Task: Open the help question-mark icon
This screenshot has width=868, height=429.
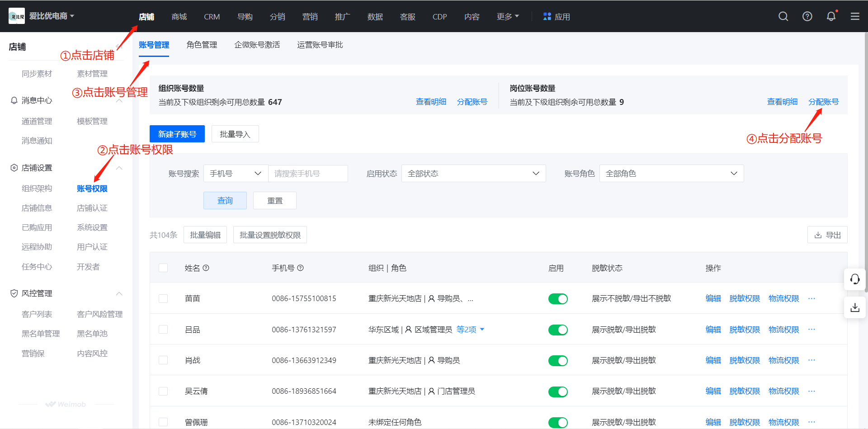Action: pyautogui.click(x=807, y=16)
